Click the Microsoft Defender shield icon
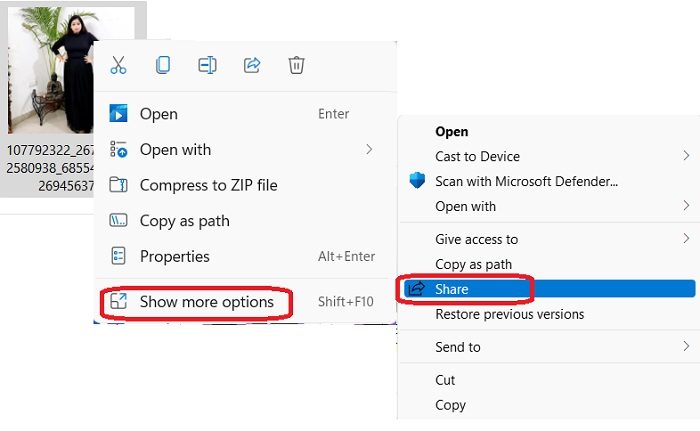The width and height of the screenshot is (700, 431). tap(417, 181)
